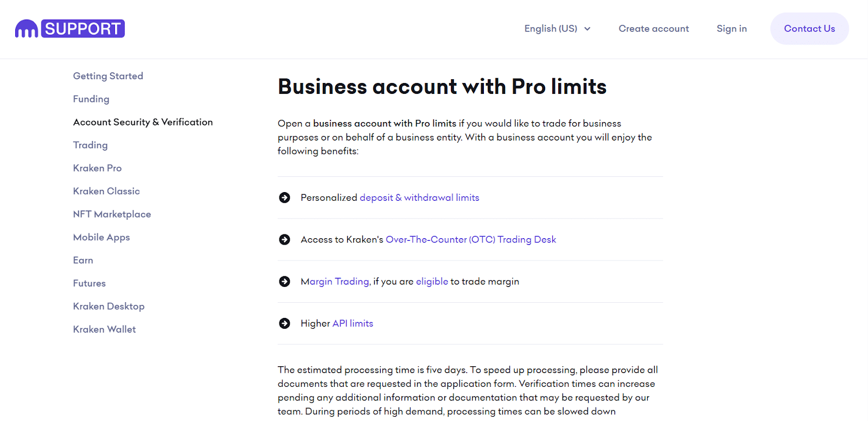
Task: Click arrow icon beside Personalized deposit limits
Action: click(x=284, y=197)
